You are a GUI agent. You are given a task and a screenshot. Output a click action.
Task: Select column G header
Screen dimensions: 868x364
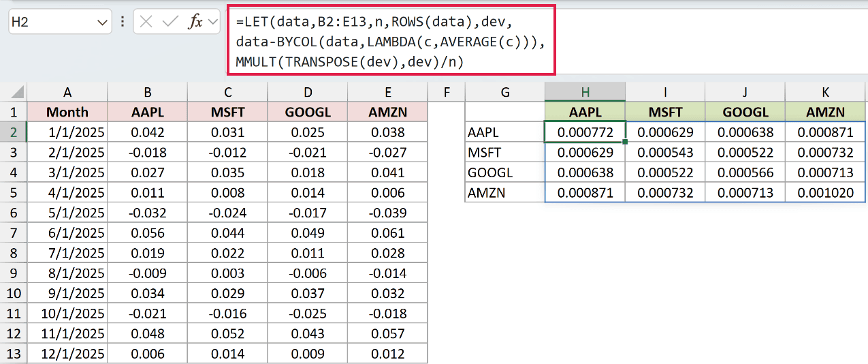(505, 92)
